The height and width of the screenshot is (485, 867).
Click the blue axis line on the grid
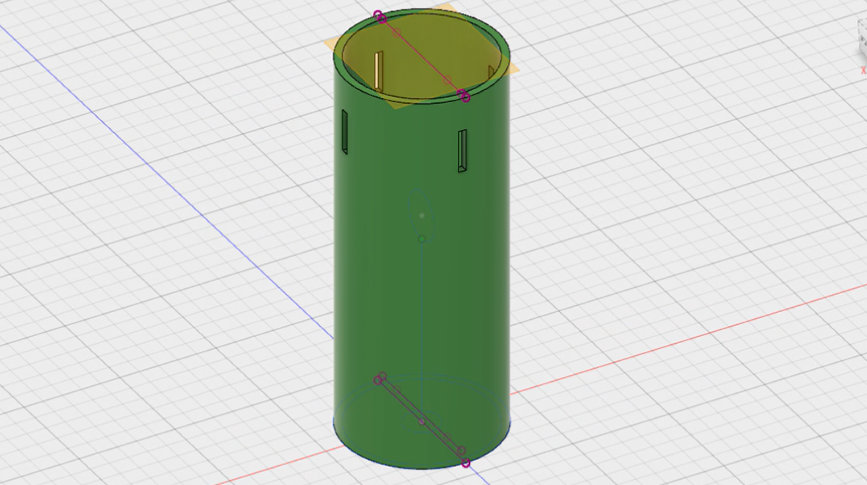coord(166,182)
